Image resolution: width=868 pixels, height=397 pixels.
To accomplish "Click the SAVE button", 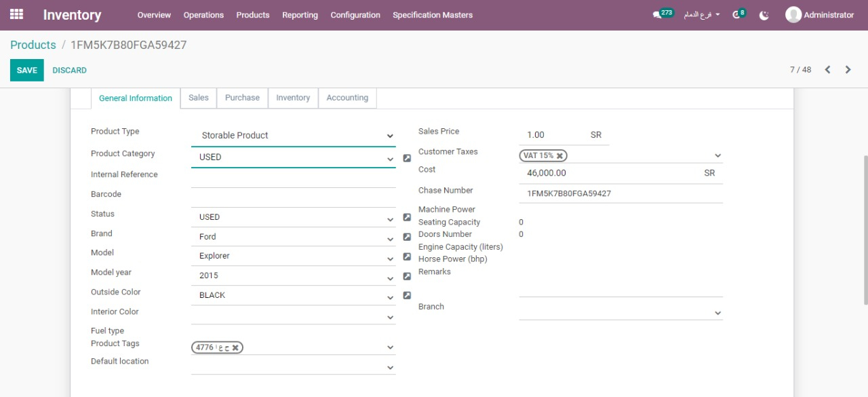I will tap(27, 71).
